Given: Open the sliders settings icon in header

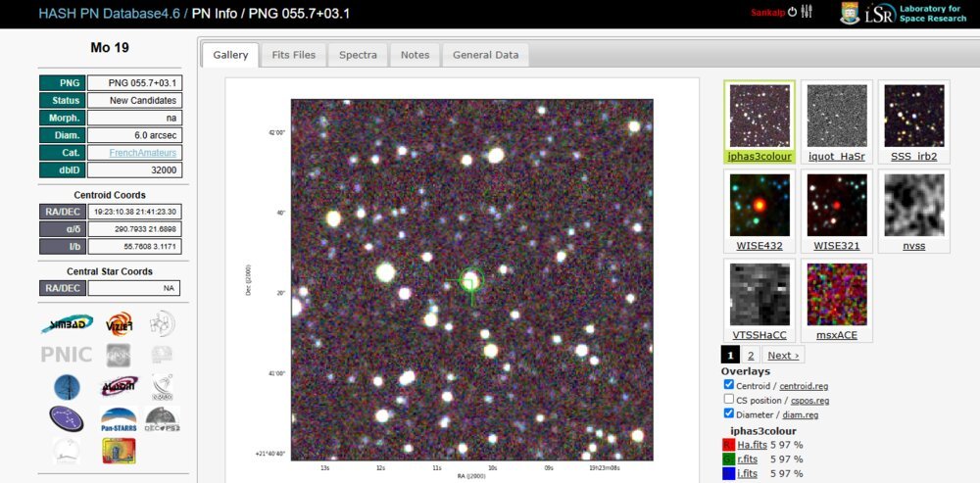Looking at the screenshot, I should click(807, 12).
